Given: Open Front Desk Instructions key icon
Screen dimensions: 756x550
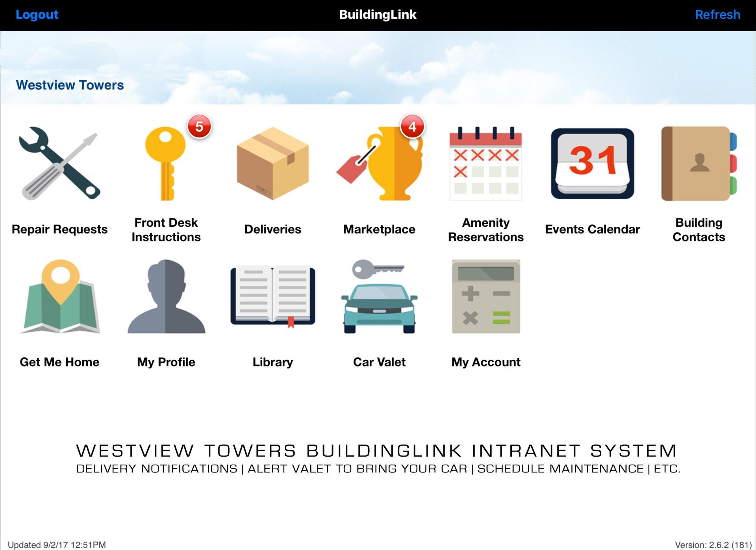Looking at the screenshot, I should point(165,163).
